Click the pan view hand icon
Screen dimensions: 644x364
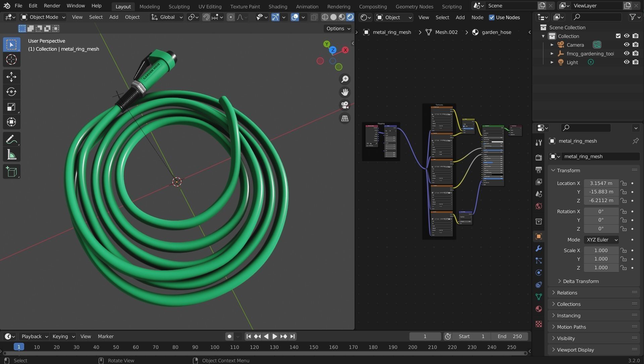tap(345, 92)
